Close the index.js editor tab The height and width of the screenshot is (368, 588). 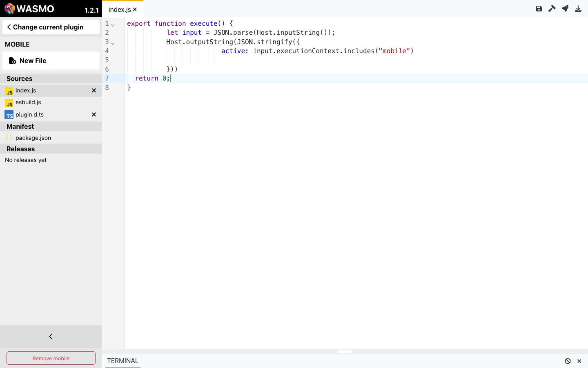(135, 9)
